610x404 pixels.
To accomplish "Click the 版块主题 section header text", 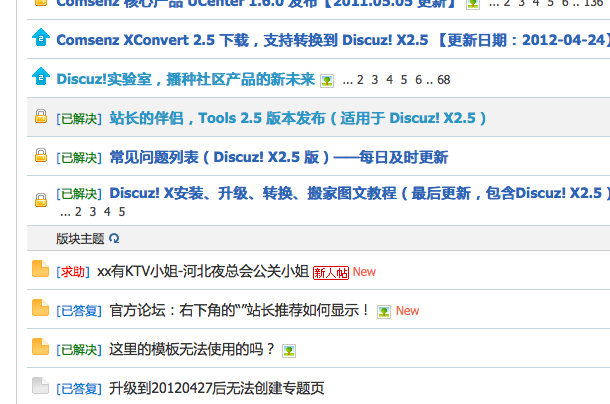I will (80, 239).
